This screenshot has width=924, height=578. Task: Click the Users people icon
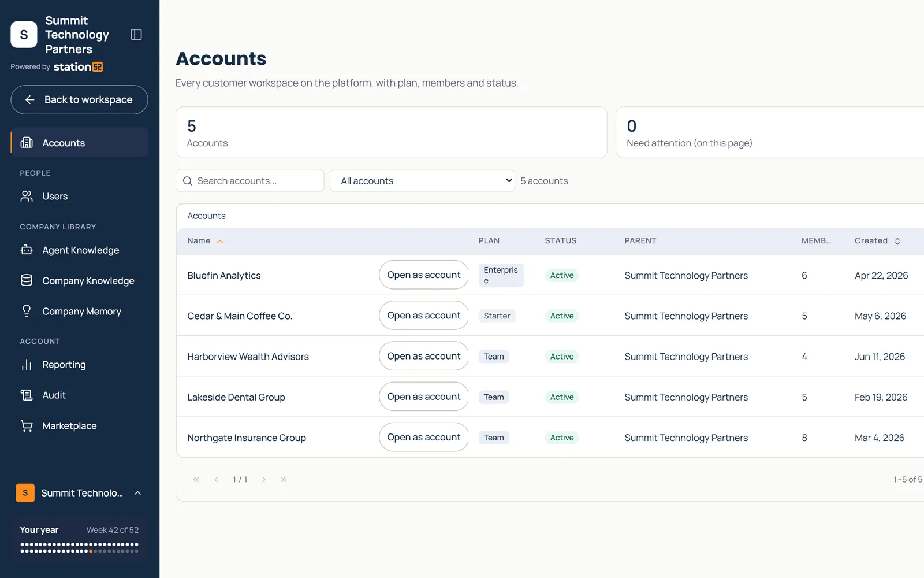(27, 197)
